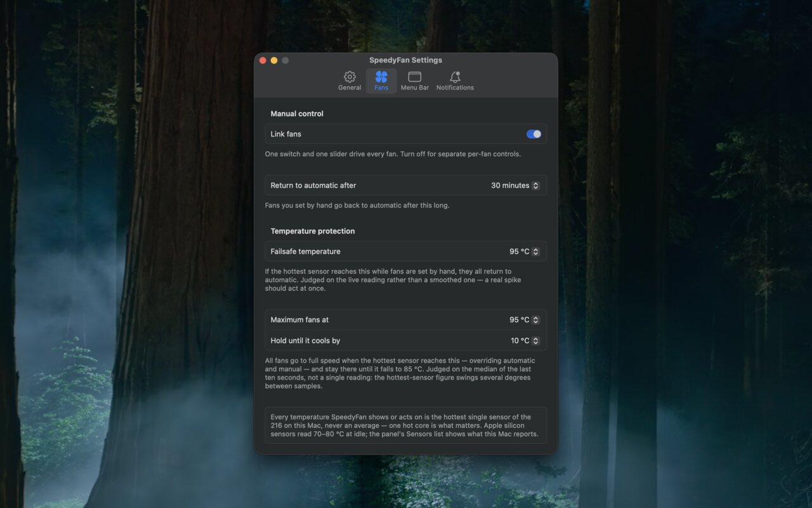Image resolution: width=812 pixels, height=508 pixels.
Task: Click the Hold until it cools by label
Action: click(305, 340)
